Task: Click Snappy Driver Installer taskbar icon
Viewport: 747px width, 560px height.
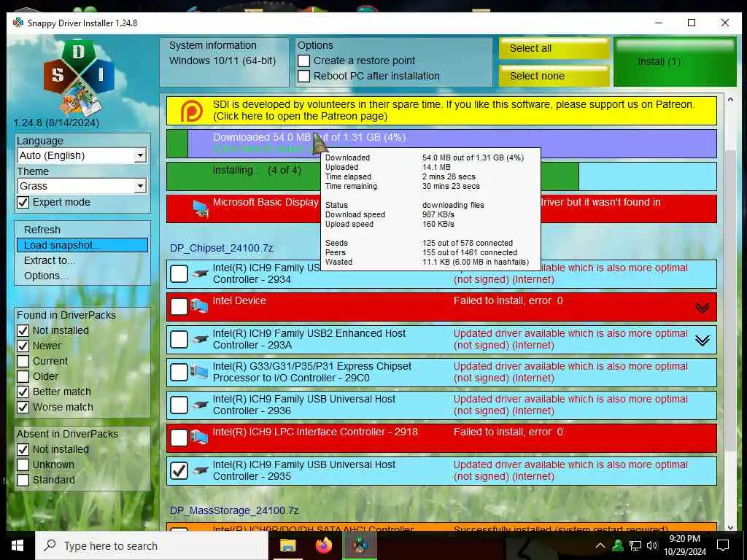Action: coord(360,545)
